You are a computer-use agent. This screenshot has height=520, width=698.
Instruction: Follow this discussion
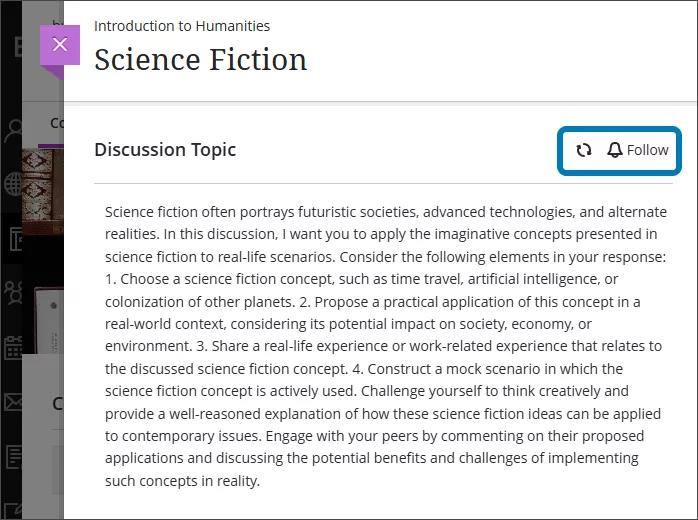(x=647, y=150)
